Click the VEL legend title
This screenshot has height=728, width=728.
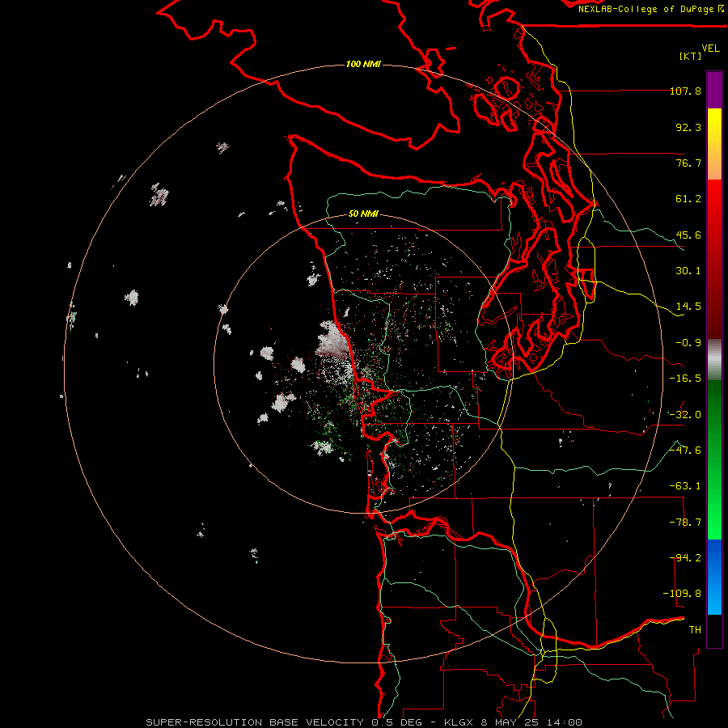pos(710,49)
